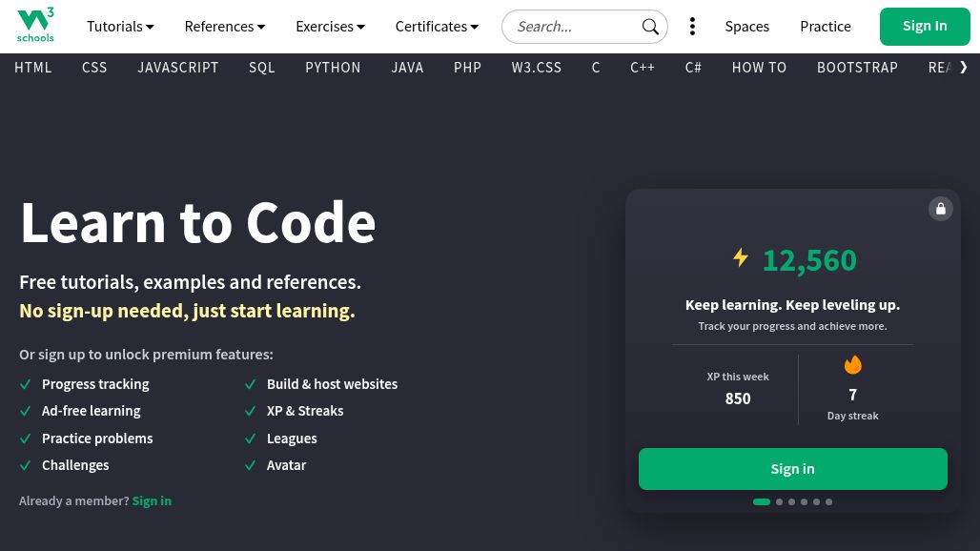Click the Avatar checkmark
This screenshot has width=980, height=551.
[251, 465]
